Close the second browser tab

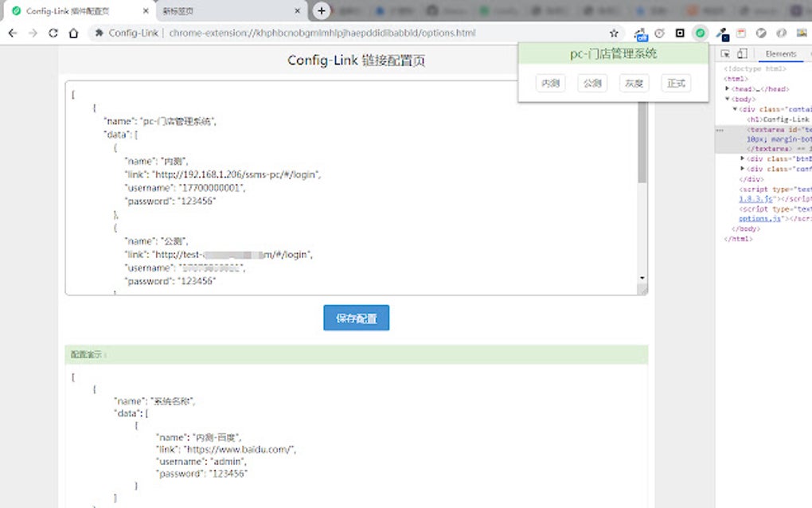[297, 10]
